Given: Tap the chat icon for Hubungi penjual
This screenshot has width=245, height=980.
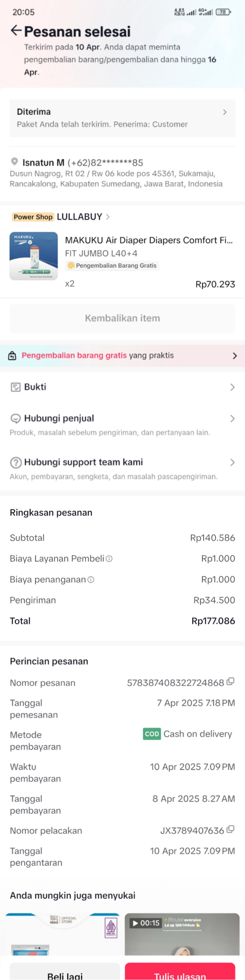Looking at the screenshot, I should coord(16,418).
